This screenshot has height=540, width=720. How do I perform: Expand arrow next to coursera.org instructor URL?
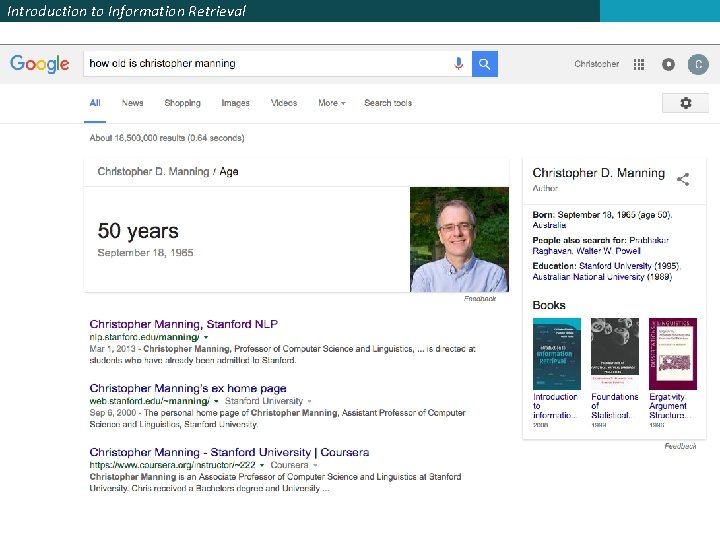pyautogui.click(x=262, y=465)
